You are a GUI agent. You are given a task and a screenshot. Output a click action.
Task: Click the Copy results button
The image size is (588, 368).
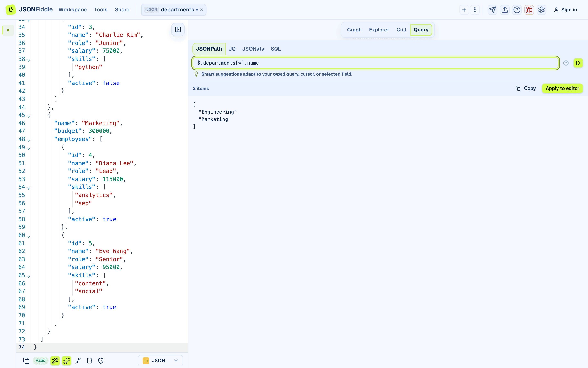tap(526, 88)
